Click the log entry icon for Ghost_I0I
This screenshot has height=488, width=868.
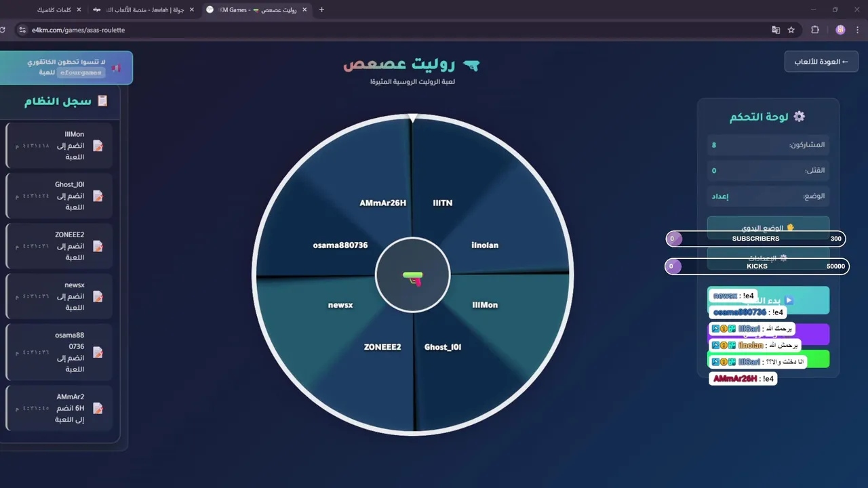click(98, 196)
